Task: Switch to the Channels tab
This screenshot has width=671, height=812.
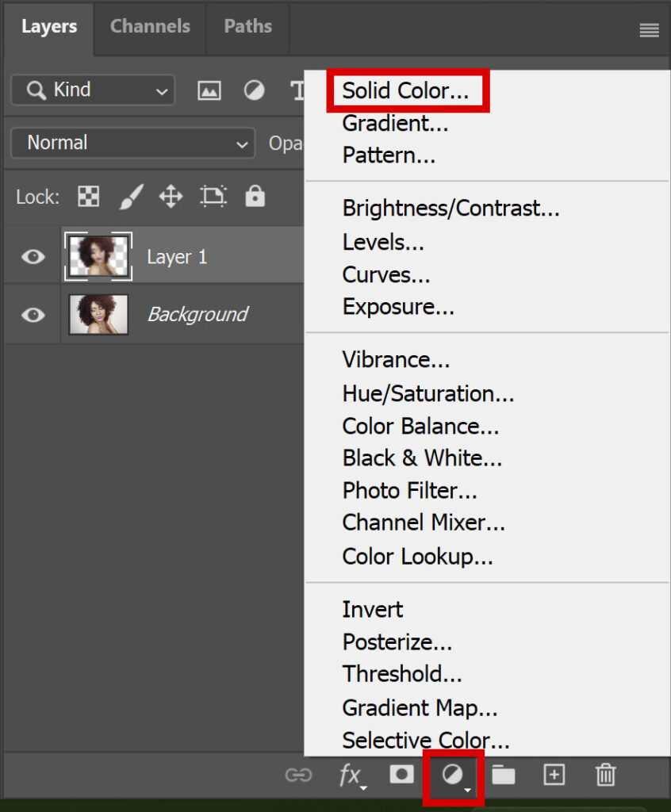Action: [150, 26]
